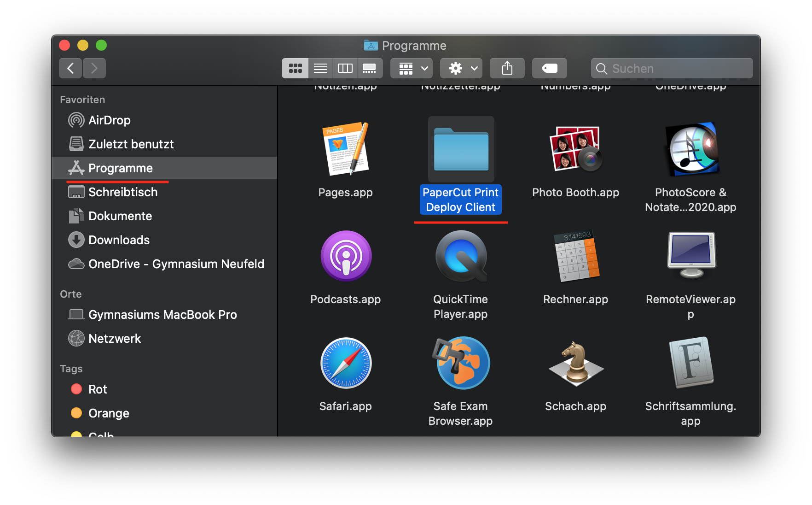This screenshot has width=812, height=505.
Task: Switch to list view
Action: (x=320, y=69)
